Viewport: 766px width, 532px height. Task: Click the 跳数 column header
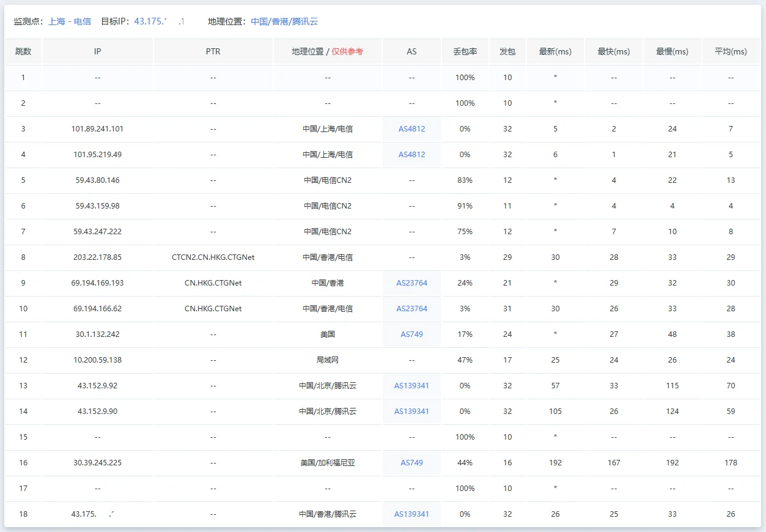point(23,52)
